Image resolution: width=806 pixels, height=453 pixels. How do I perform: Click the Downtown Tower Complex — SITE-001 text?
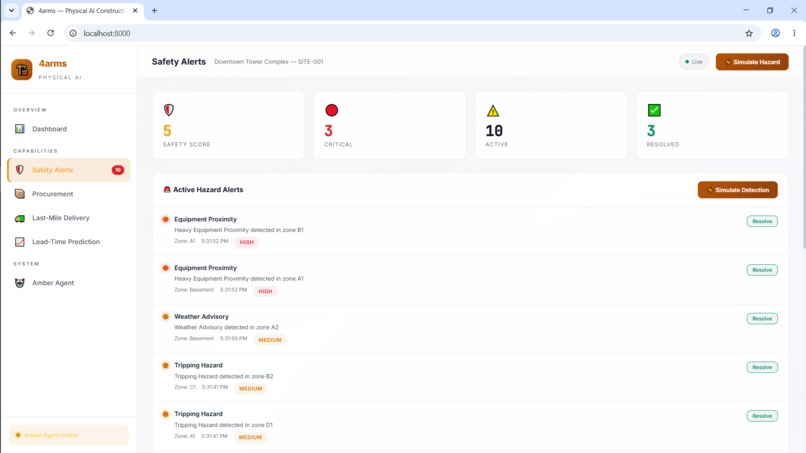269,62
